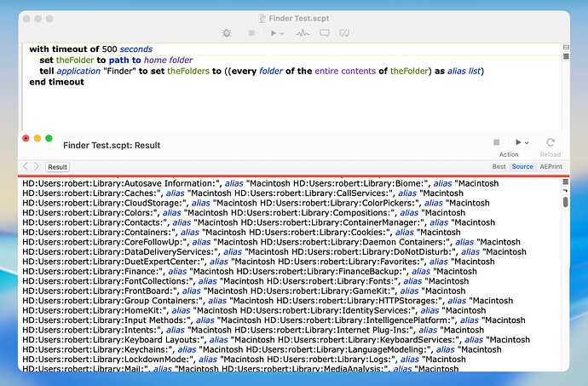Stop the script in Finder Test.scpt toolbar

tap(251, 33)
